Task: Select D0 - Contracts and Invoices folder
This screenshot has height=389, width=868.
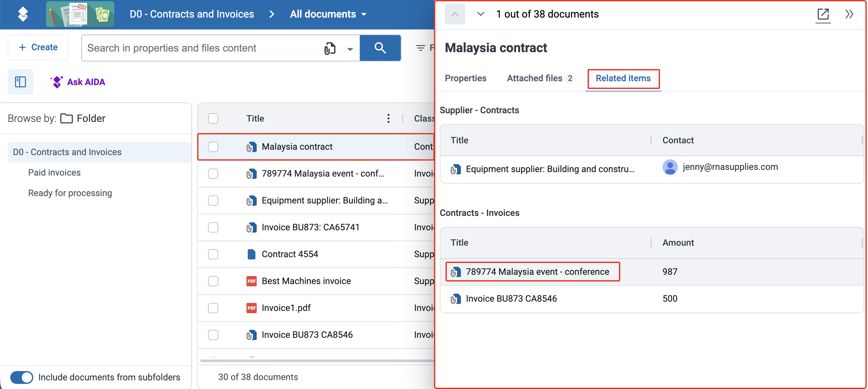Action: (x=100, y=152)
